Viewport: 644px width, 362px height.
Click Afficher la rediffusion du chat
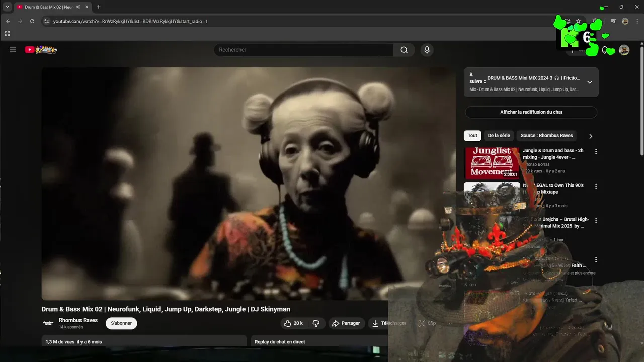pos(531,112)
